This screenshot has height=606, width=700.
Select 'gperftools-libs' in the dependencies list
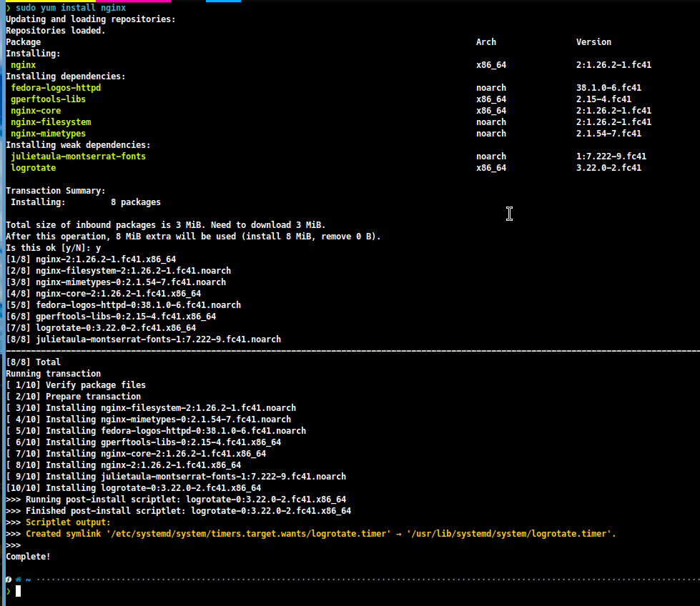pos(48,99)
